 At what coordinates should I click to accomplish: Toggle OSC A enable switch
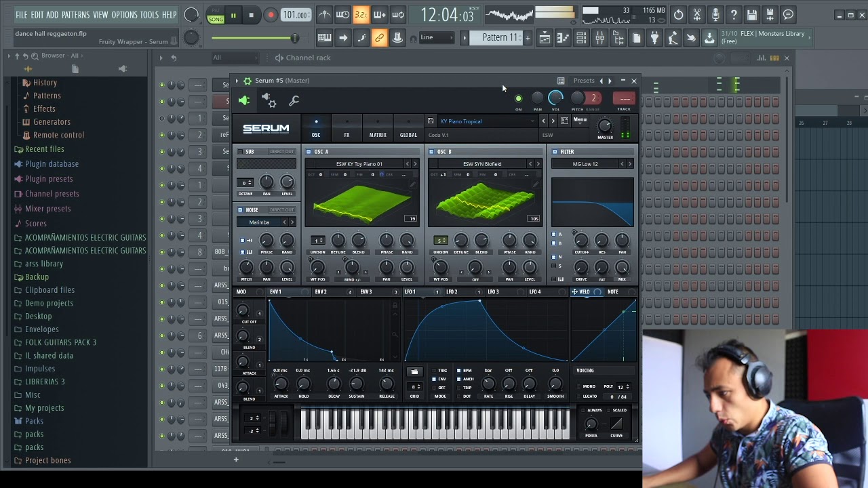click(x=309, y=152)
